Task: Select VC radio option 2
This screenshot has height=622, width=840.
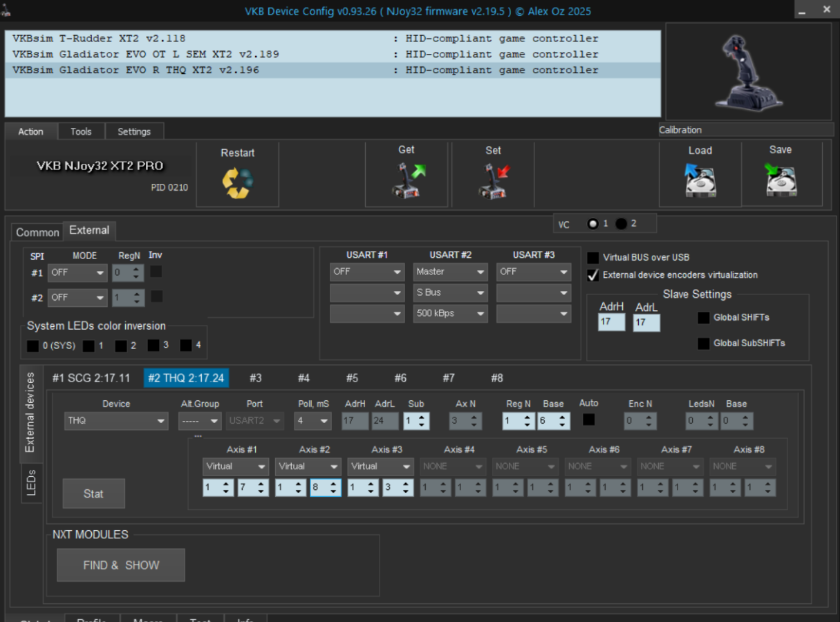Action: (x=621, y=224)
